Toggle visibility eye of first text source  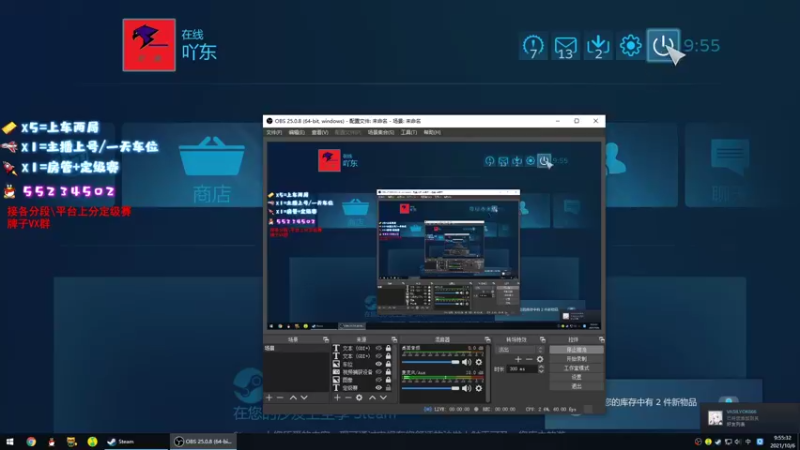point(379,348)
